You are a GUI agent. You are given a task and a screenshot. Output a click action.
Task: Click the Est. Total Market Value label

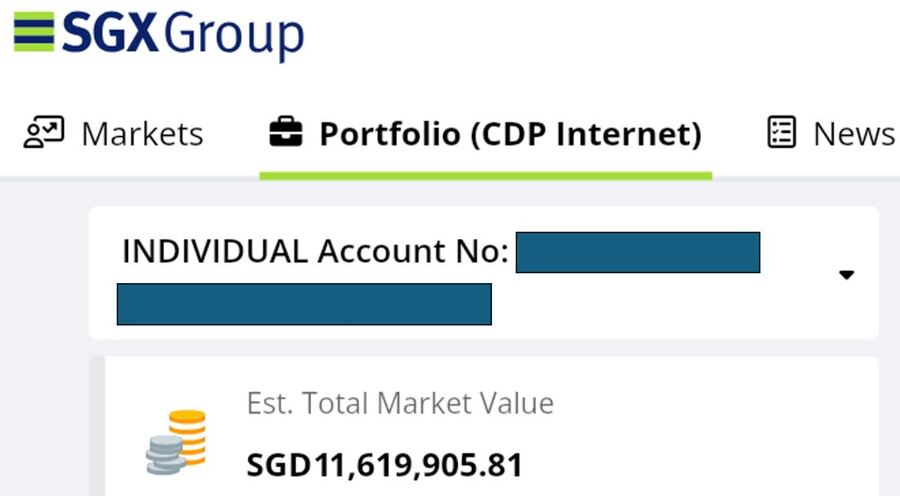tap(400, 403)
